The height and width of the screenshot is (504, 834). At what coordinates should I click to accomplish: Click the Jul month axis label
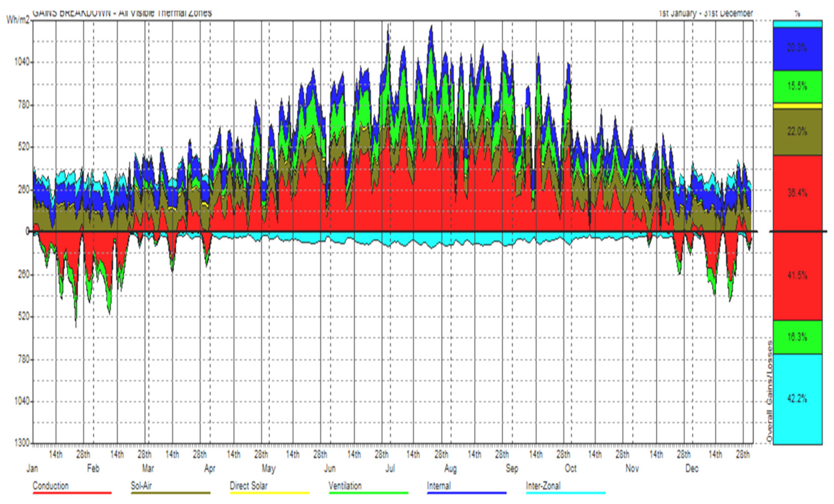click(390, 469)
